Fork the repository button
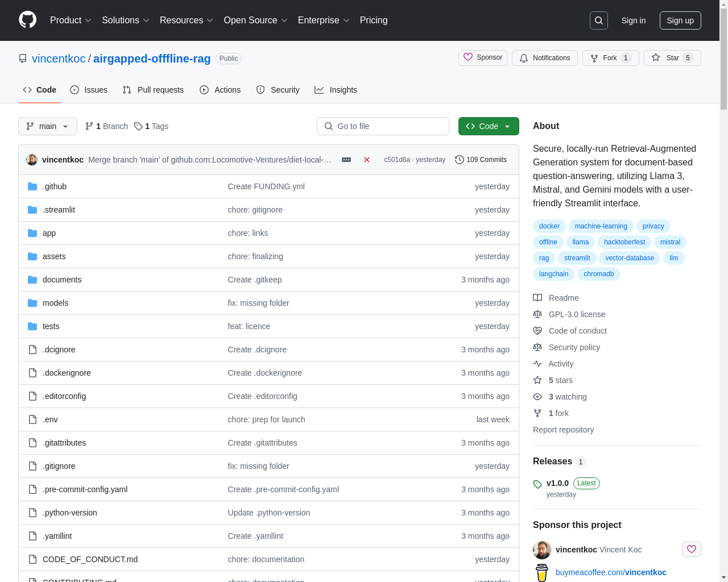This screenshot has width=728, height=582. [x=611, y=58]
